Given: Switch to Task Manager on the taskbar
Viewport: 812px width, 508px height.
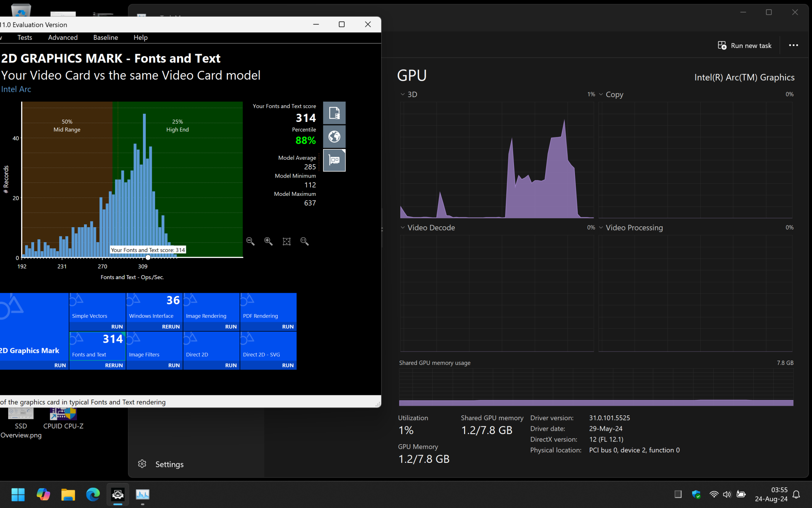Looking at the screenshot, I should coord(143,495).
